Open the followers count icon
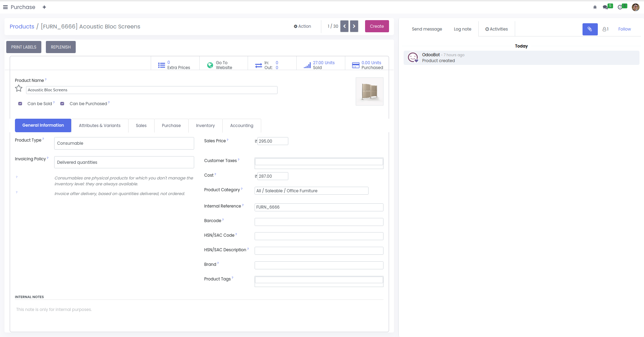Image resolution: width=644 pixels, height=337 pixels. coord(605,29)
